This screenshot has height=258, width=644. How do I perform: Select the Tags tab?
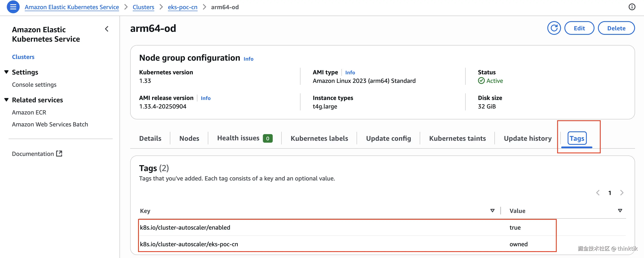click(x=577, y=138)
